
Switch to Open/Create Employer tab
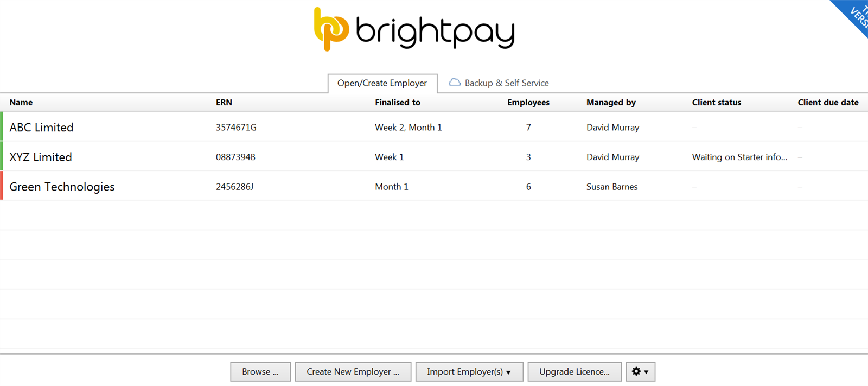382,83
